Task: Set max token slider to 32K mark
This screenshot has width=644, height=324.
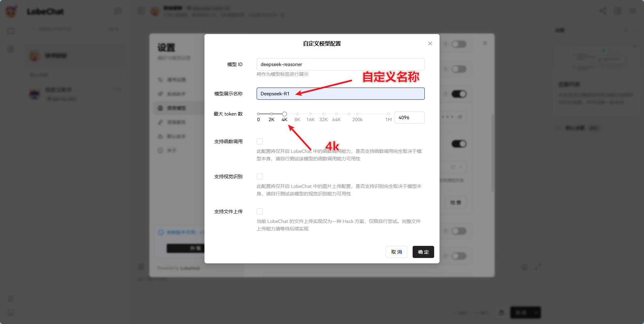Action: pos(324,114)
